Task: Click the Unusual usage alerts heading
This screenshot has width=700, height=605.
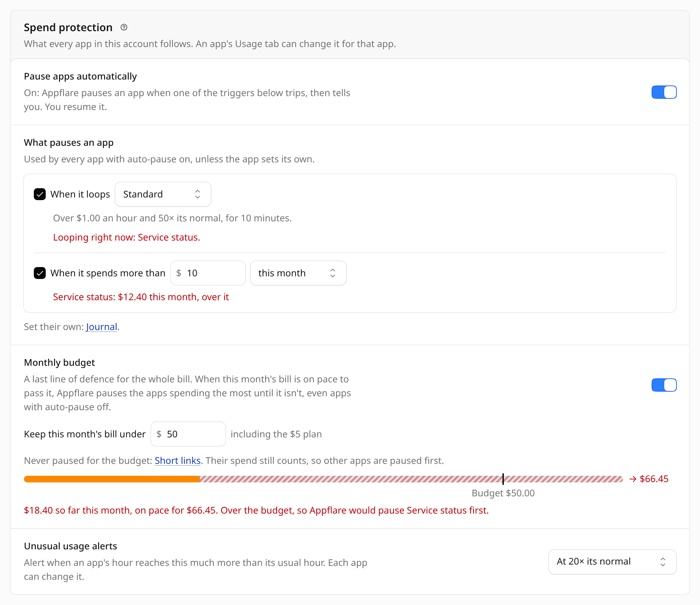Action: 70,546
